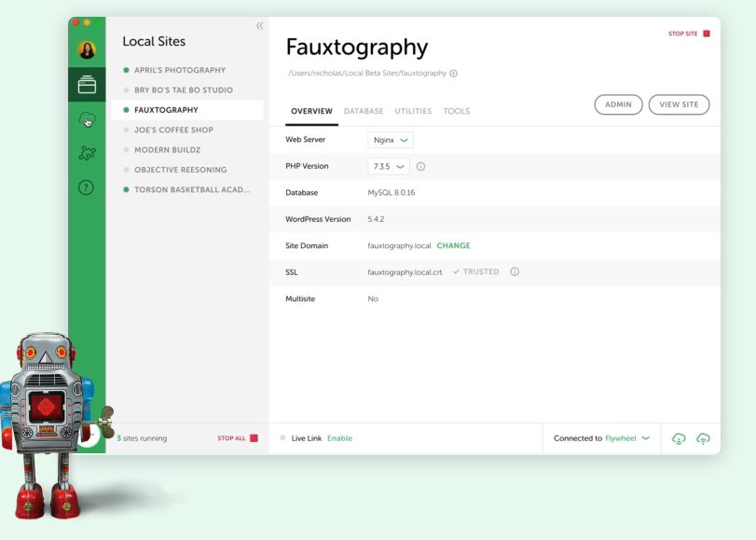Screen dimensions: 756x540
Task: Switch to the Database tab
Action: [364, 111]
